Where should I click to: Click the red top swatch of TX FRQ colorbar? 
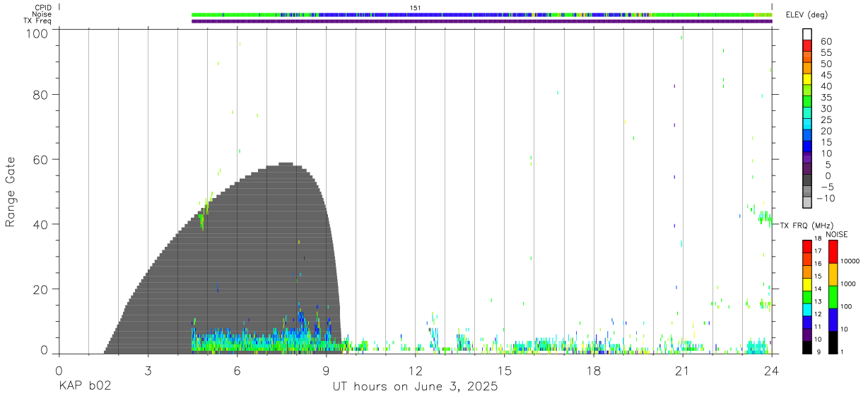pos(807,247)
